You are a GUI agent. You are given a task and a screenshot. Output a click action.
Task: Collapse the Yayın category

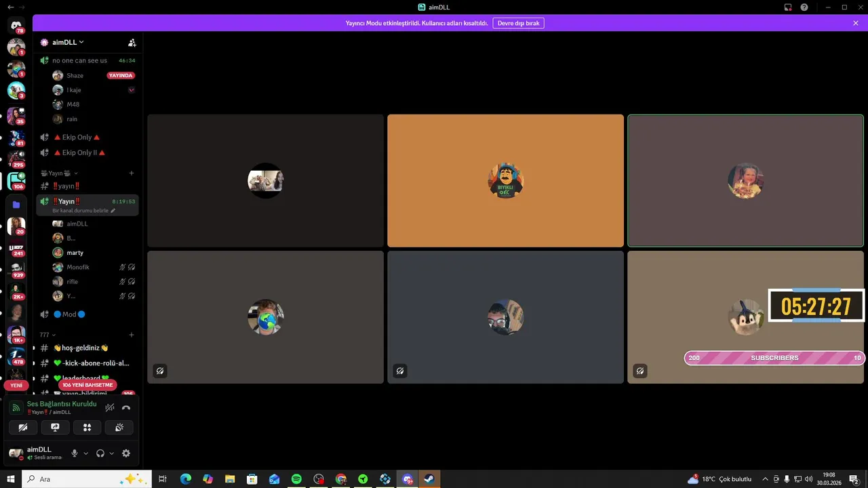pos(59,173)
